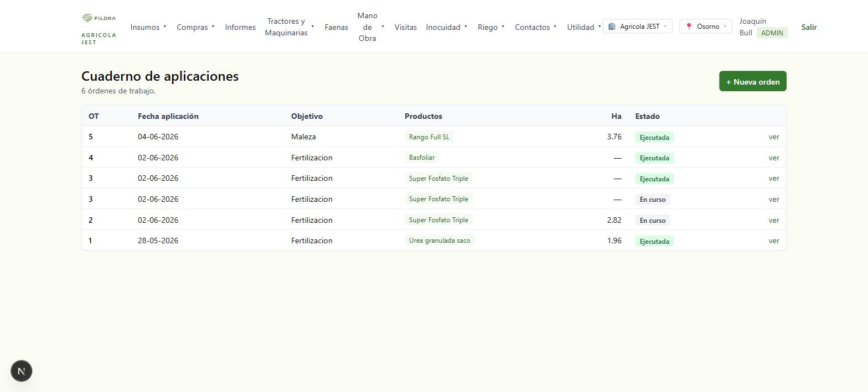Image resolution: width=868 pixels, height=392 pixels.
Task: Open 'ver' for OT 3 En curso row
Action: [774, 199]
